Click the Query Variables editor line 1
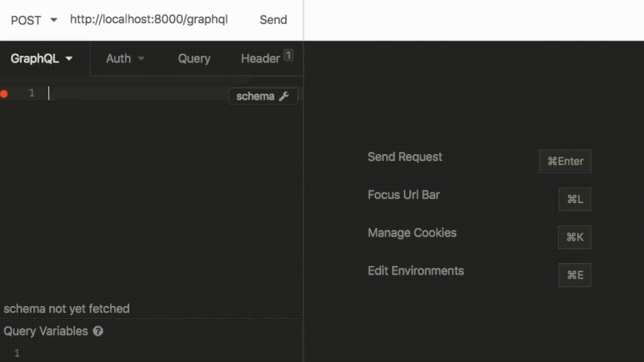 161,353
